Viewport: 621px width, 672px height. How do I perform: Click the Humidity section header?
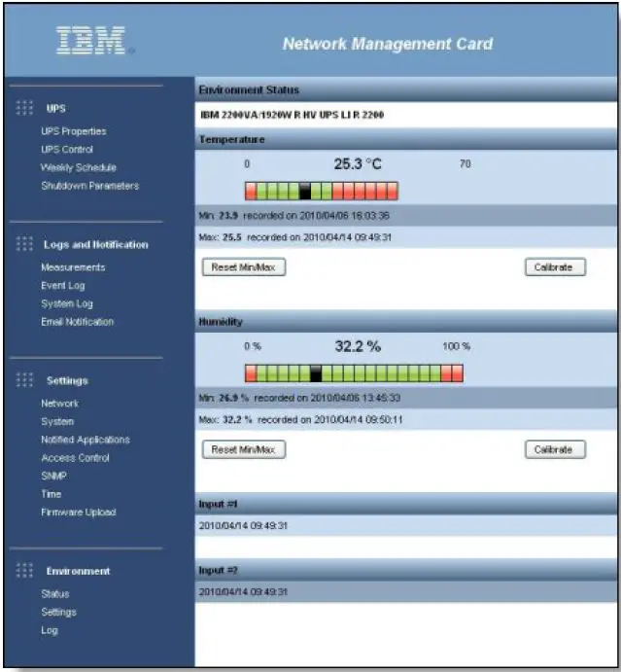pyautogui.click(x=405, y=322)
